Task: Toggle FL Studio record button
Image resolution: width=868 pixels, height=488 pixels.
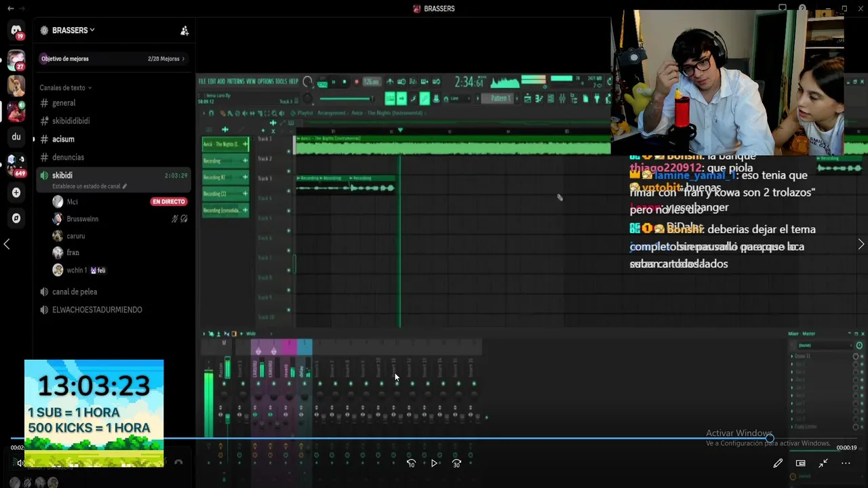Action: [356, 82]
